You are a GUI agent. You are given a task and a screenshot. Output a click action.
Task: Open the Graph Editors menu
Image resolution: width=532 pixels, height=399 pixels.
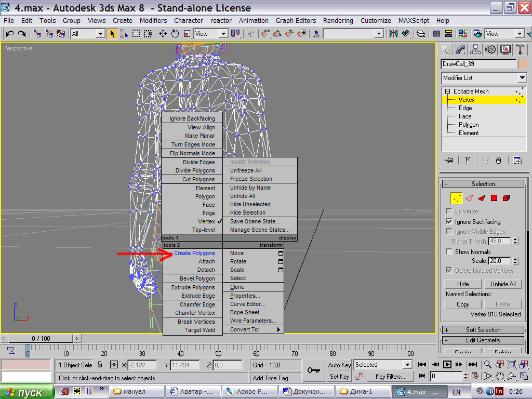pos(296,21)
